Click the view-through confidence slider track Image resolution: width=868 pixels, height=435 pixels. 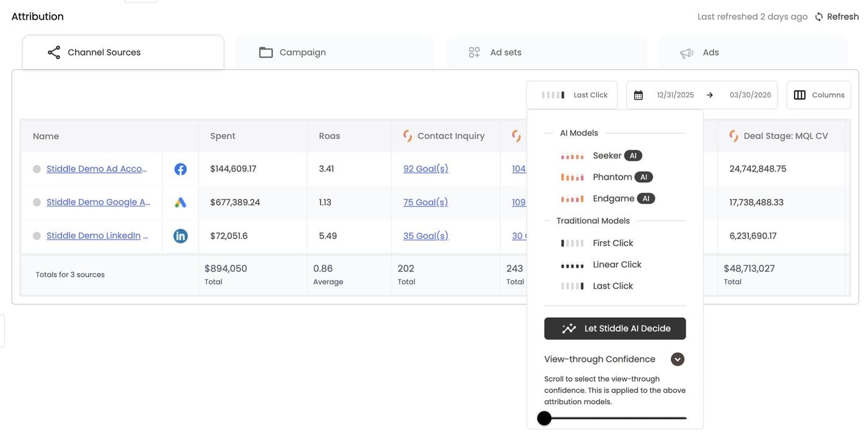tap(615, 418)
